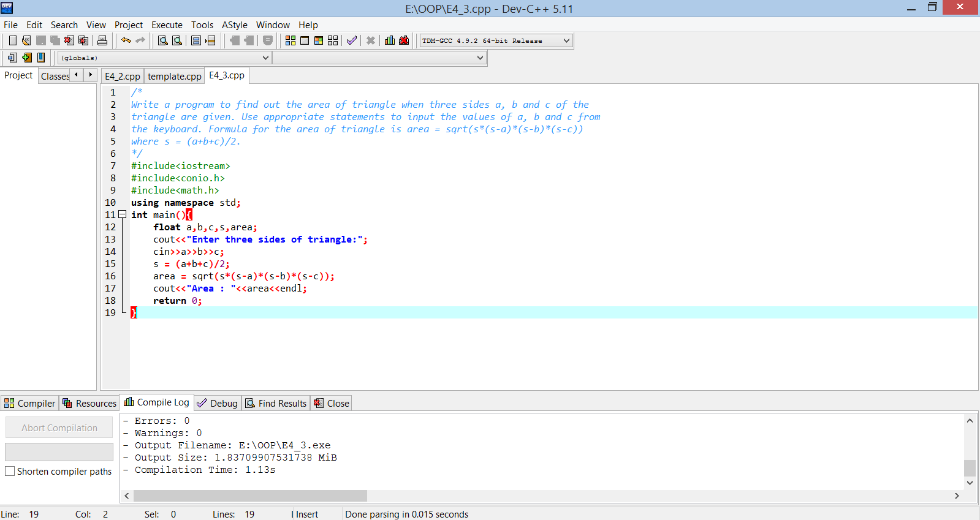Click the Replace toolbar icon
This screenshot has height=520, width=980.
(177, 40)
